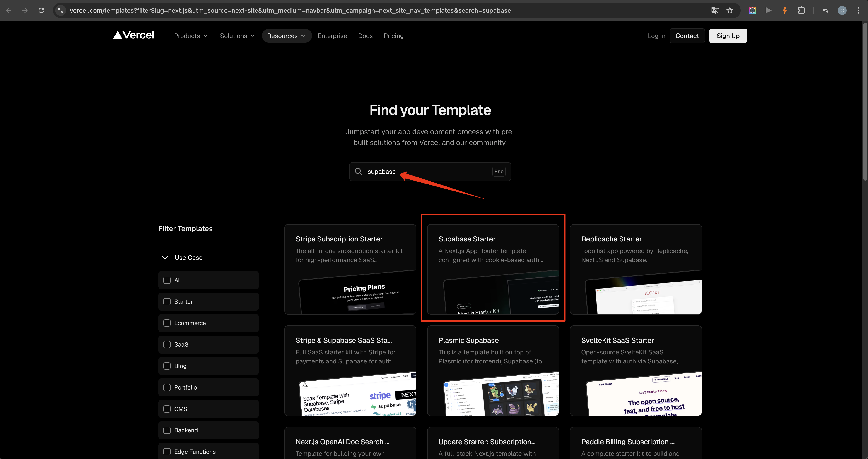The image size is (868, 459).
Task: Open the Plasmic Supabase template
Action: (x=493, y=371)
